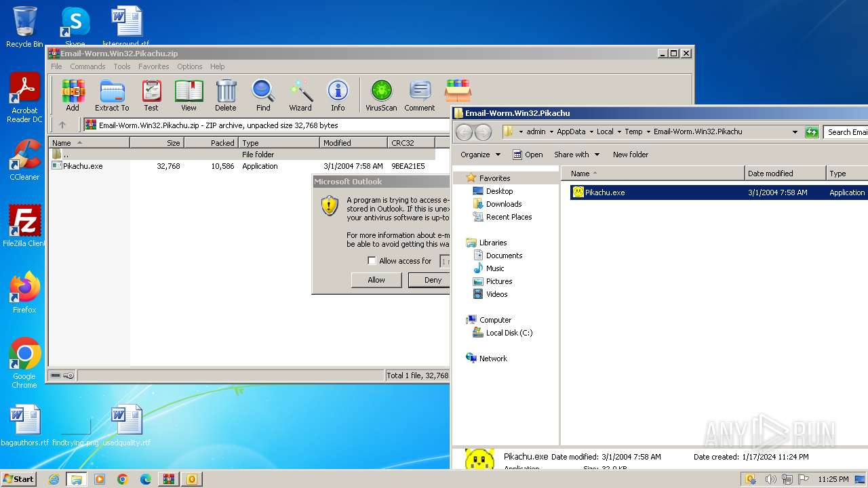Screen dimensions: 868x488
Task: Click the Windows Start button
Action: pyautogui.click(x=18, y=479)
